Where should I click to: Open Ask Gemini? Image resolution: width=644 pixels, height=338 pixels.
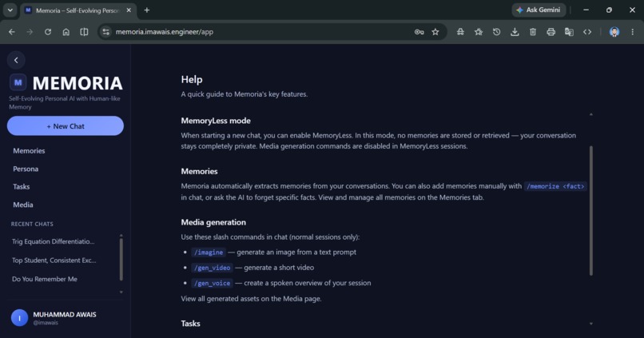[539, 10]
